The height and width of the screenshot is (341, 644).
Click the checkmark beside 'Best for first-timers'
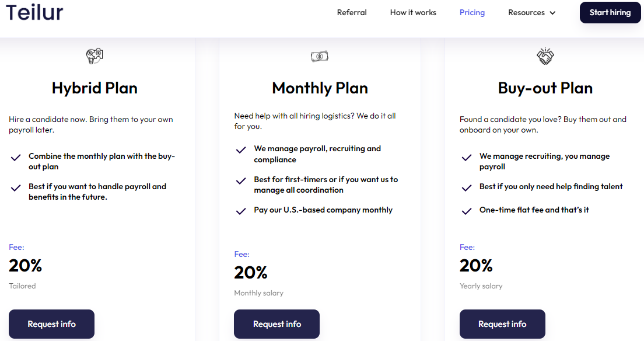tap(241, 180)
